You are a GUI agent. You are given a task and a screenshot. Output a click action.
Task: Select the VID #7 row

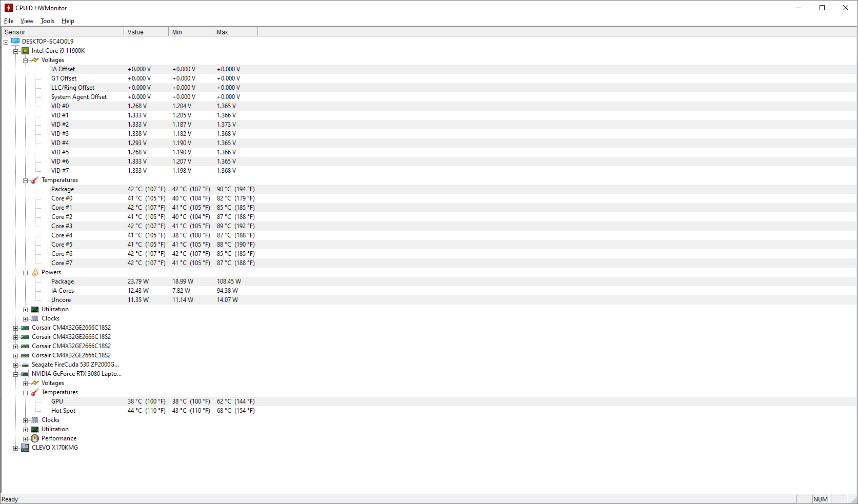click(429, 171)
